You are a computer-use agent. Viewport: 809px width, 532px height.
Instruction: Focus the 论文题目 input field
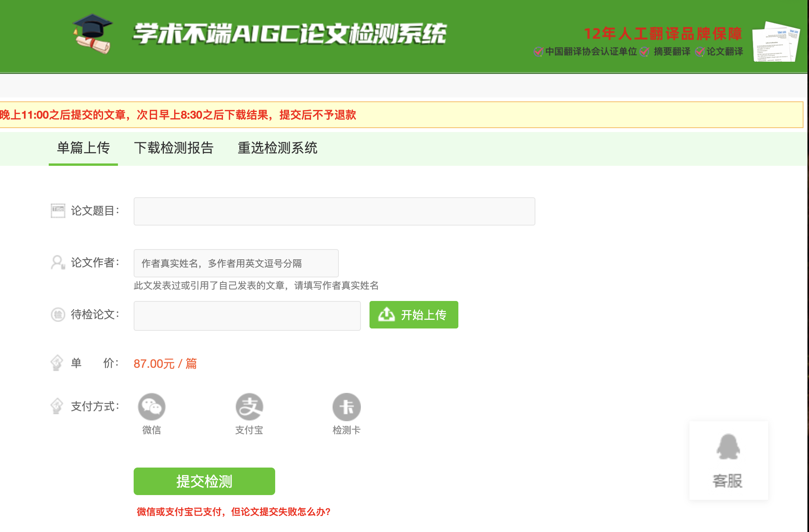tap(334, 211)
